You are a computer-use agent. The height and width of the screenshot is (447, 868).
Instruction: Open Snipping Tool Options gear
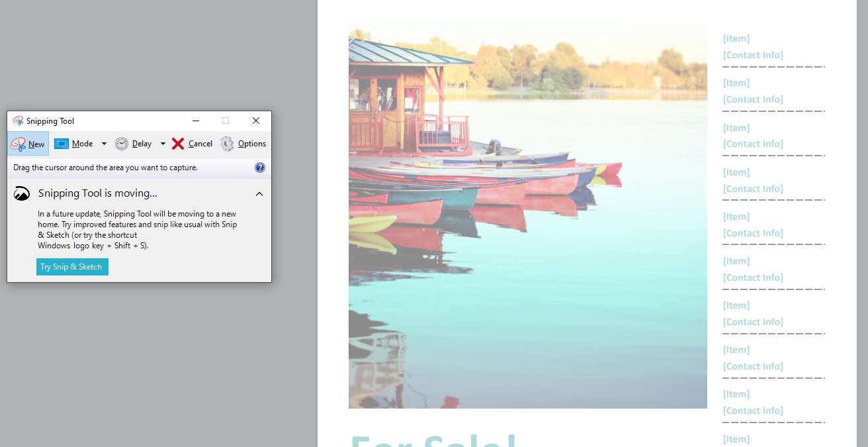click(243, 144)
